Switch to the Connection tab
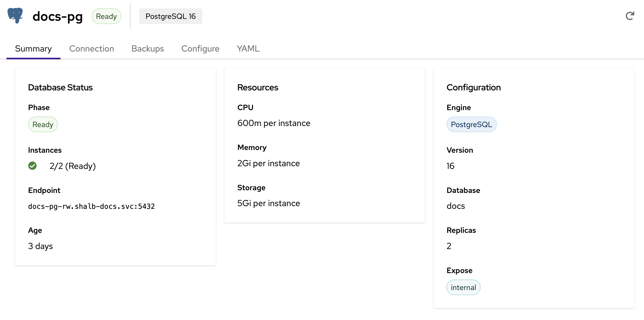Image resolution: width=644 pixels, height=320 pixels. [92, 49]
